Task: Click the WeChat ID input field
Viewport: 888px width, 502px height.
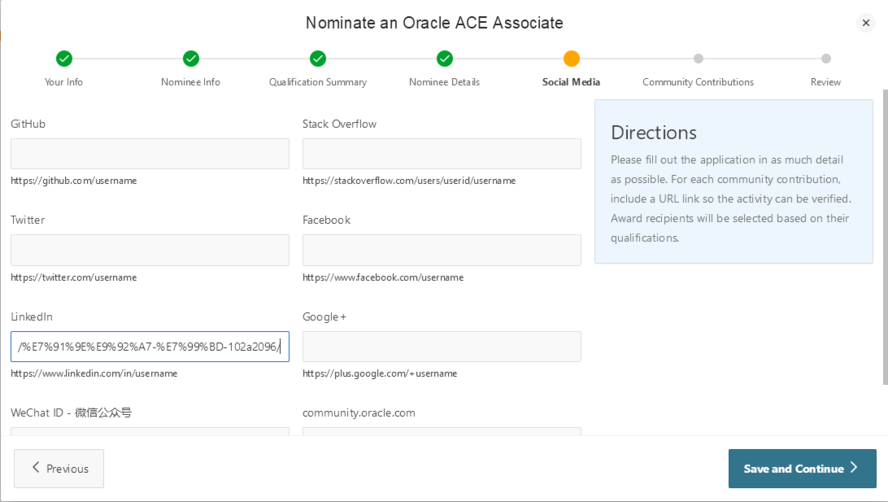Action: tap(150, 432)
